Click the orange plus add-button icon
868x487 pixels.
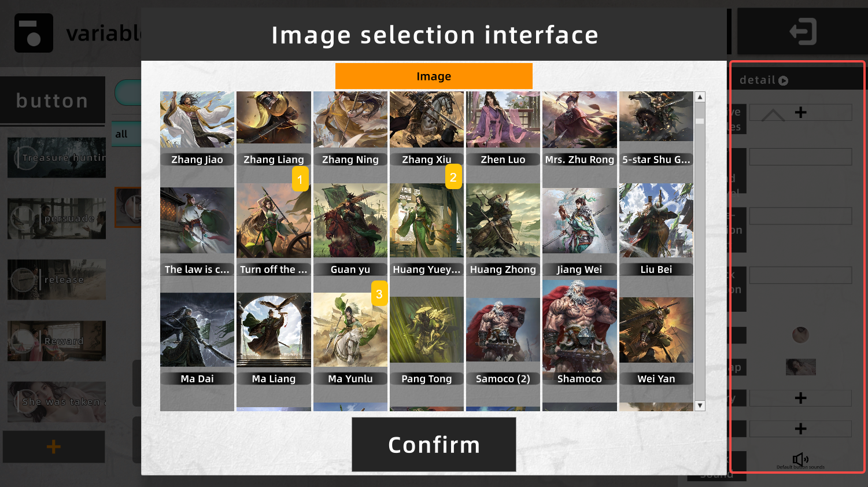point(54,447)
